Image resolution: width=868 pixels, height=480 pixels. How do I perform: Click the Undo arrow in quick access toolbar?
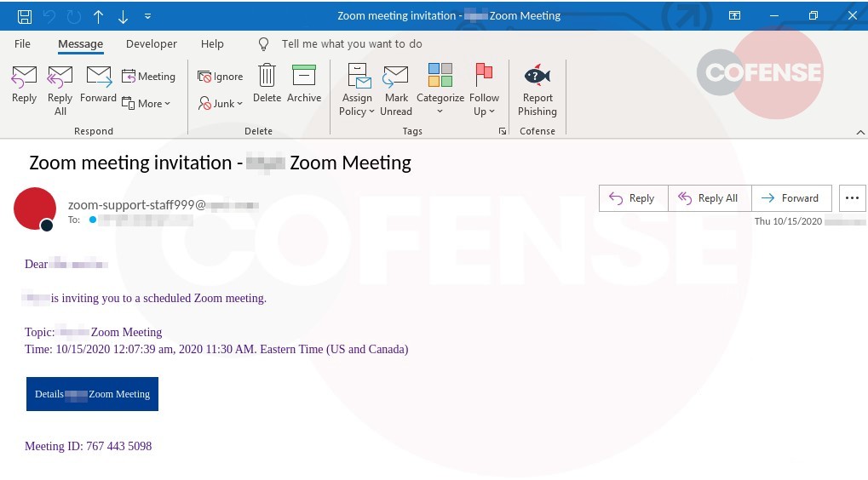coord(49,16)
